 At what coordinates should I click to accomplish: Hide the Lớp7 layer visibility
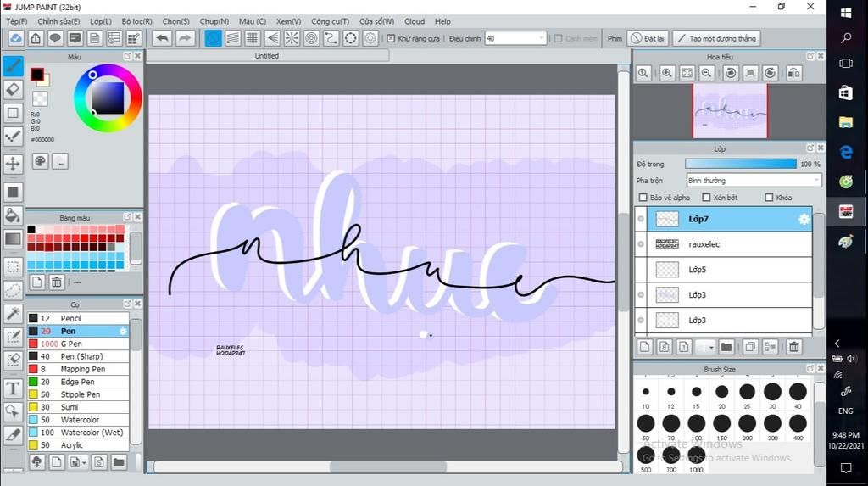click(x=641, y=219)
